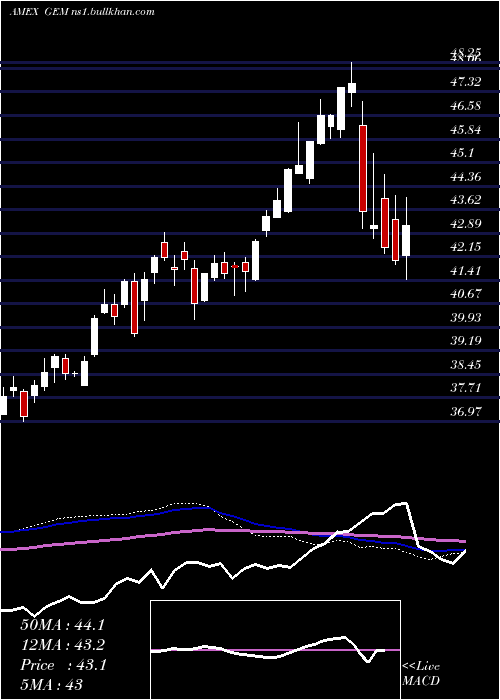The height and width of the screenshot is (700, 500).
Task: Click the 40.67 price axis label
Action: 466,294
